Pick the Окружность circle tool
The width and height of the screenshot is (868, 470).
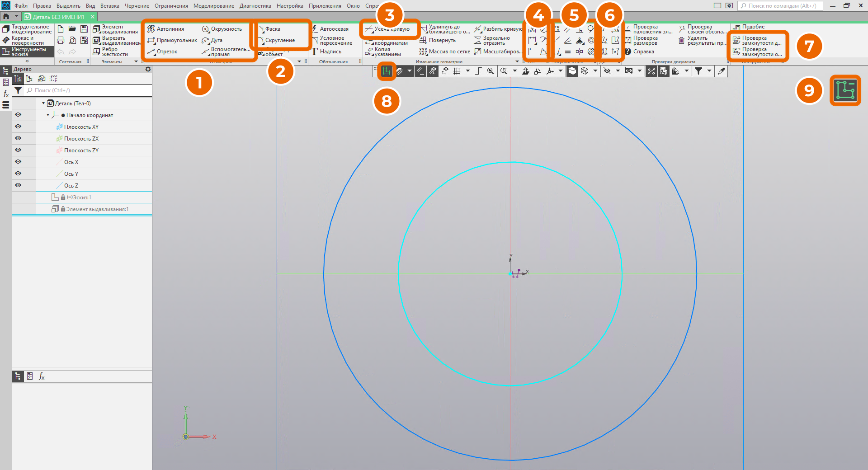[222, 29]
